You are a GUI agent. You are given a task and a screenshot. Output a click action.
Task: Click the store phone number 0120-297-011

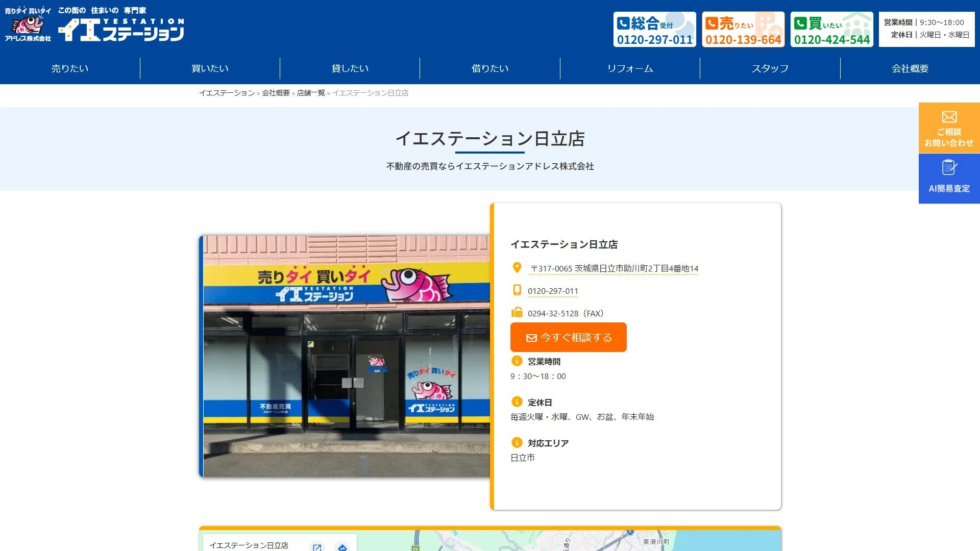point(553,291)
